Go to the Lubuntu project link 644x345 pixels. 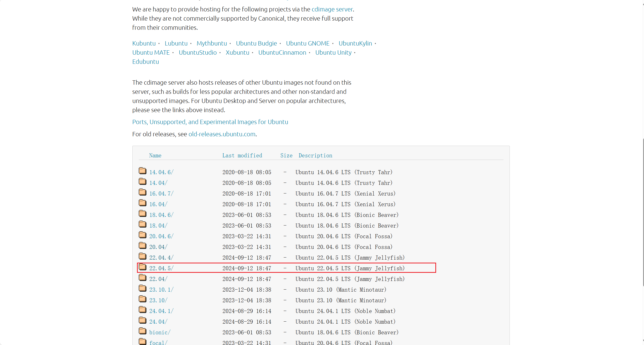pos(176,43)
